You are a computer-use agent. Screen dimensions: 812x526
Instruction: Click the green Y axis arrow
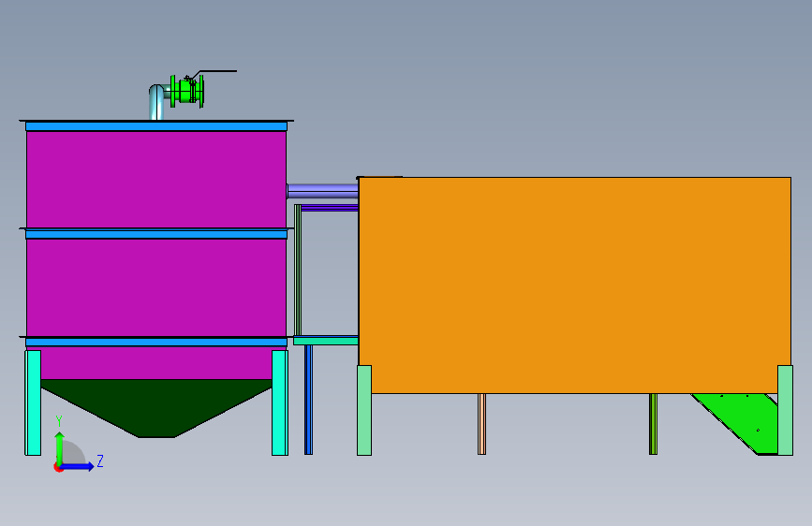pos(60,448)
